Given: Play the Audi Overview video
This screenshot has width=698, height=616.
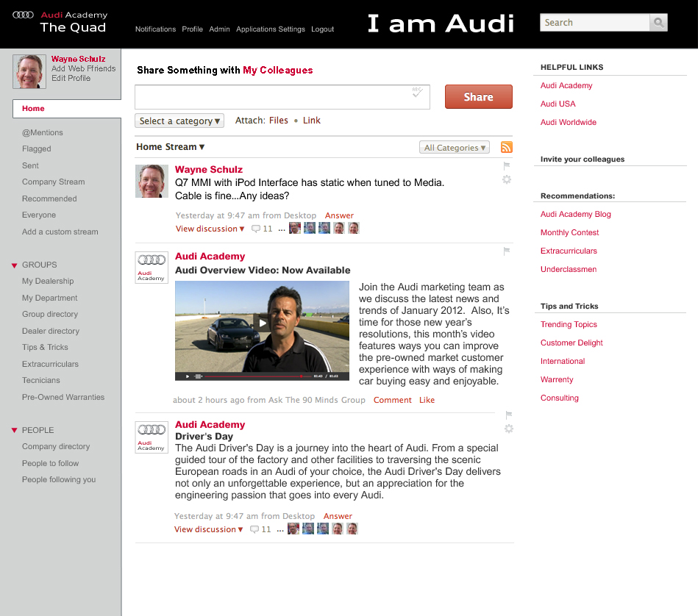Looking at the screenshot, I should [x=262, y=323].
